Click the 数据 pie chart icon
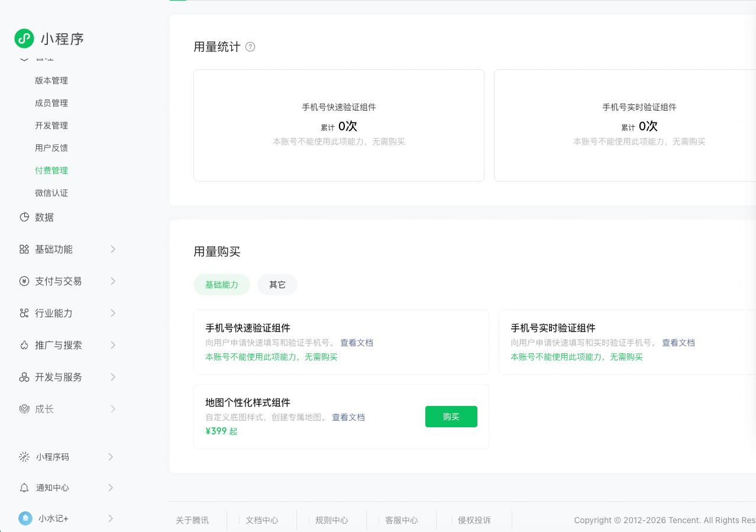Image resolution: width=756 pixels, height=532 pixels. click(24, 217)
